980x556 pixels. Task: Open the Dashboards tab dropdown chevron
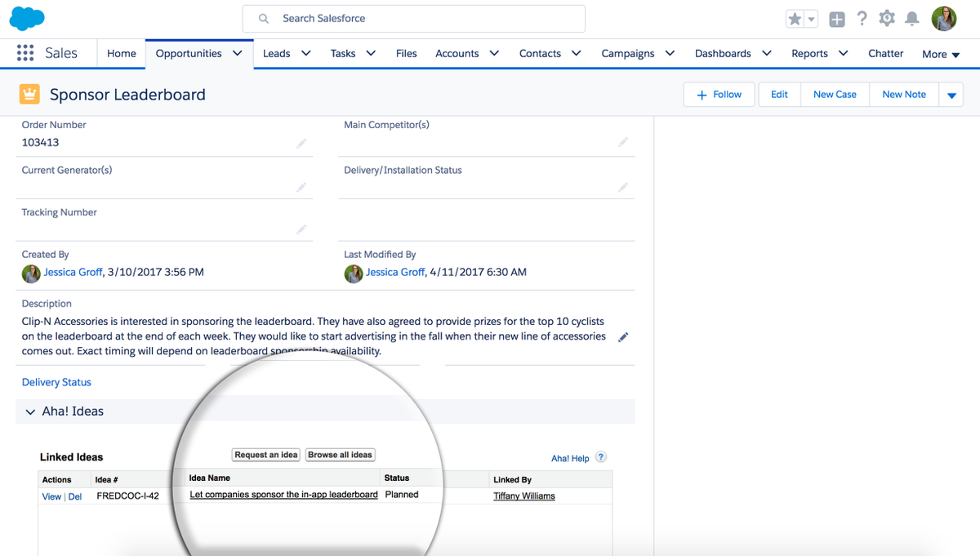click(767, 53)
